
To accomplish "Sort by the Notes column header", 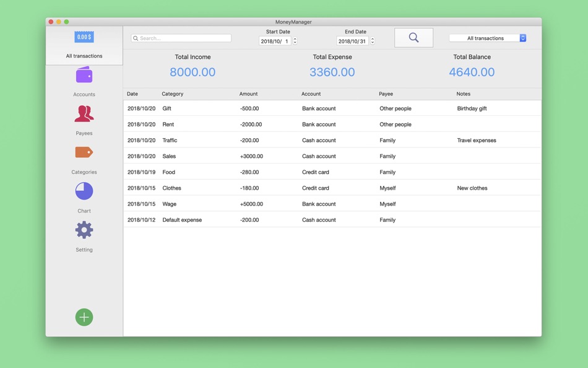I will pos(464,94).
